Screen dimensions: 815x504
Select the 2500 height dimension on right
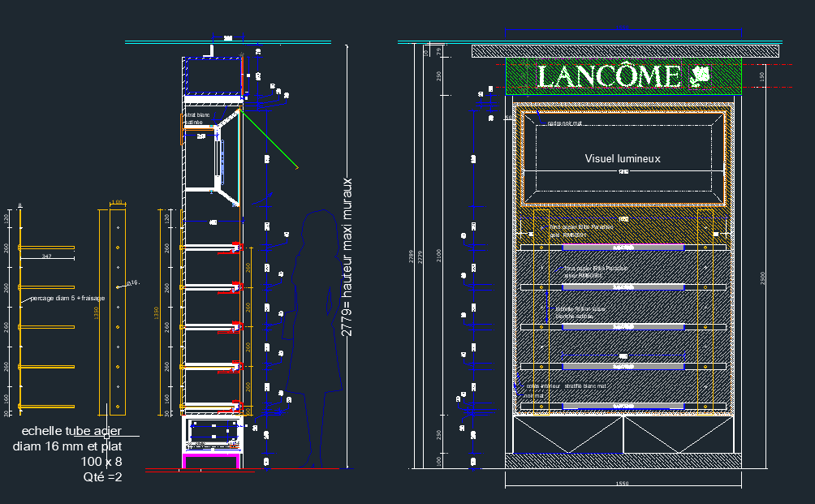pos(762,278)
